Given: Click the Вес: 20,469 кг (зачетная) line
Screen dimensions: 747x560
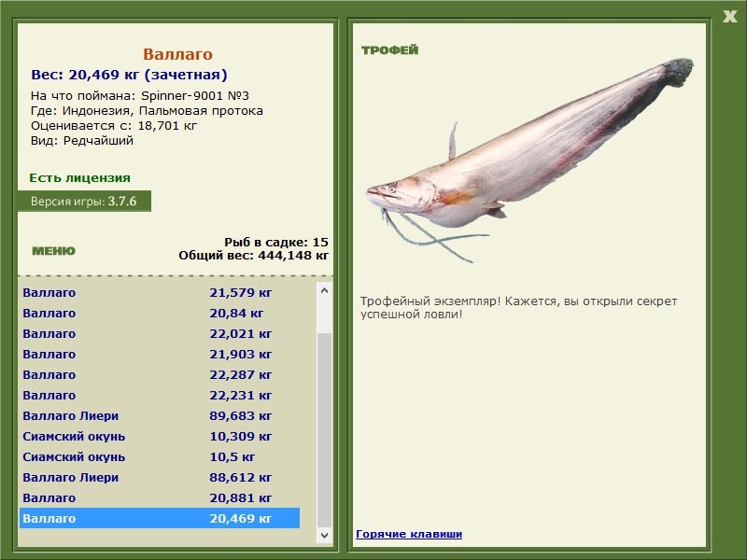Looking at the screenshot, I should coord(129,75).
